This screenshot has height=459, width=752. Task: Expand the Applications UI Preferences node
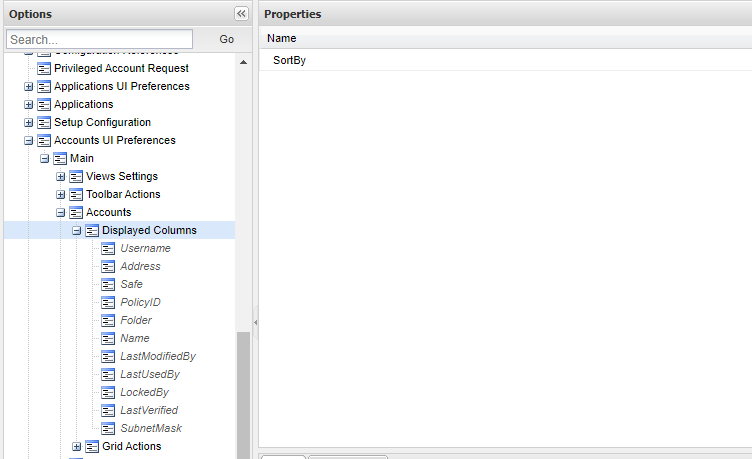point(29,86)
